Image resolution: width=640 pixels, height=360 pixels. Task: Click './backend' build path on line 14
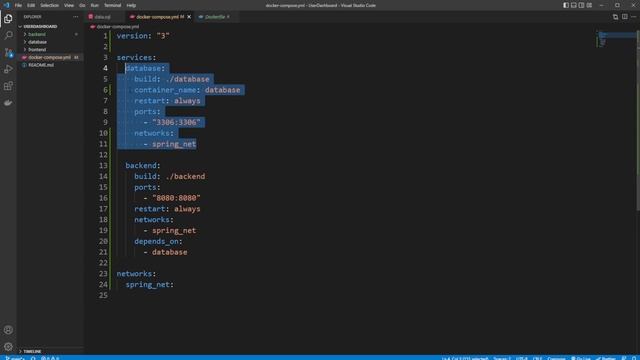pyautogui.click(x=185, y=176)
